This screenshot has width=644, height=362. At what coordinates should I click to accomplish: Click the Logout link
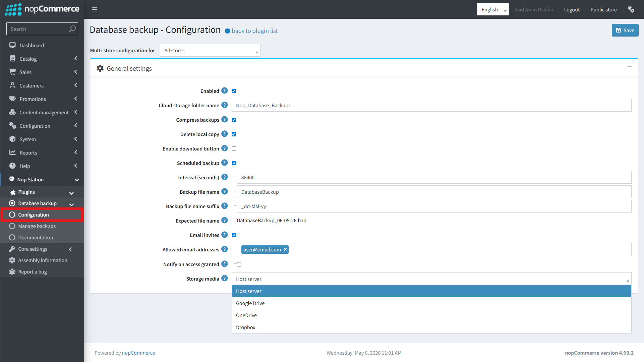pos(572,9)
